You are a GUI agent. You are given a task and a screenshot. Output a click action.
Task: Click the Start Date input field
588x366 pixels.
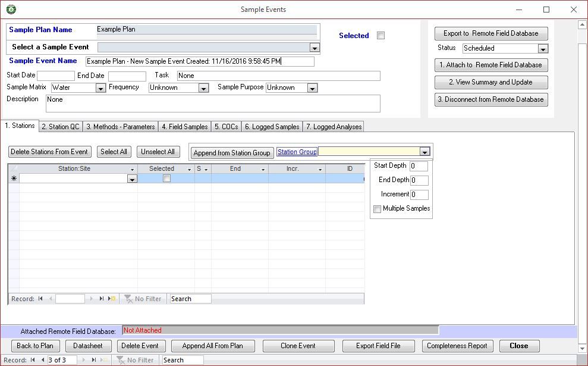[x=56, y=76]
